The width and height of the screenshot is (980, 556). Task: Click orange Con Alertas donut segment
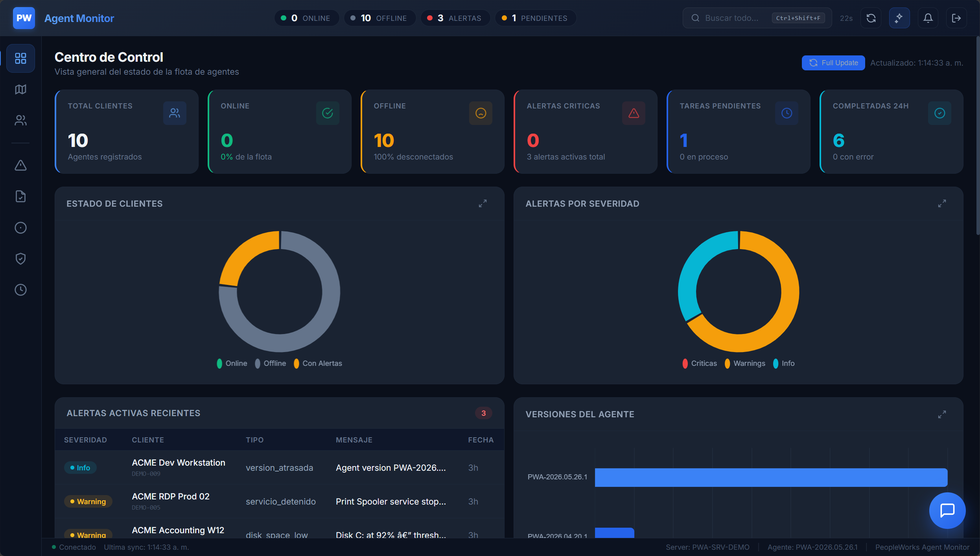tap(244, 253)
